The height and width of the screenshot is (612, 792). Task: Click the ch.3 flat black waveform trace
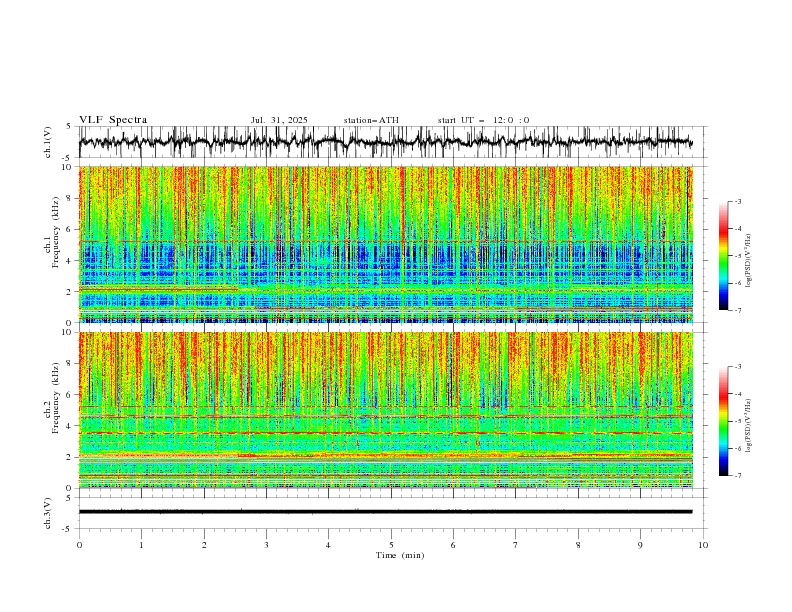pos(385,512)
